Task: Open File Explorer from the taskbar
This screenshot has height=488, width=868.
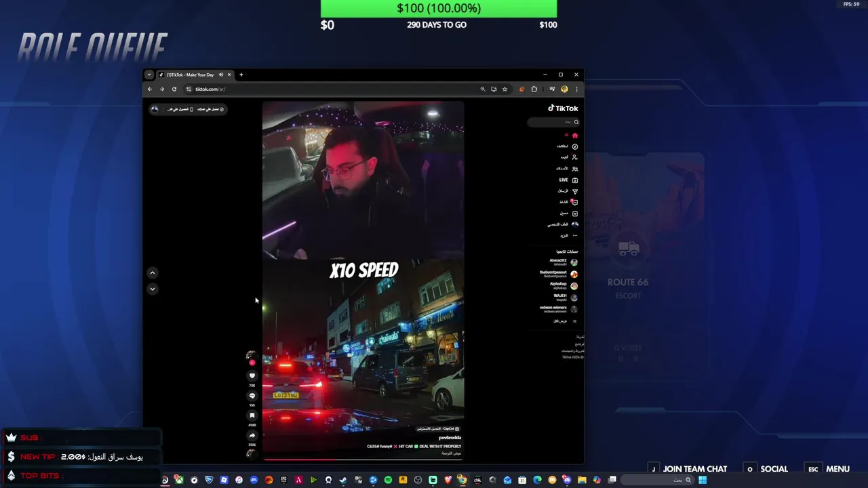Action: pos(582,480)
